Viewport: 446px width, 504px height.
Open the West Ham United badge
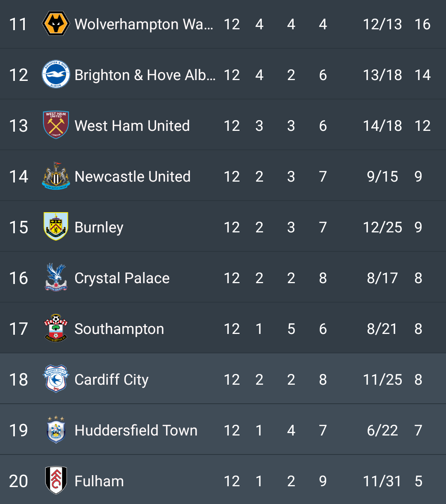(56, 125)
